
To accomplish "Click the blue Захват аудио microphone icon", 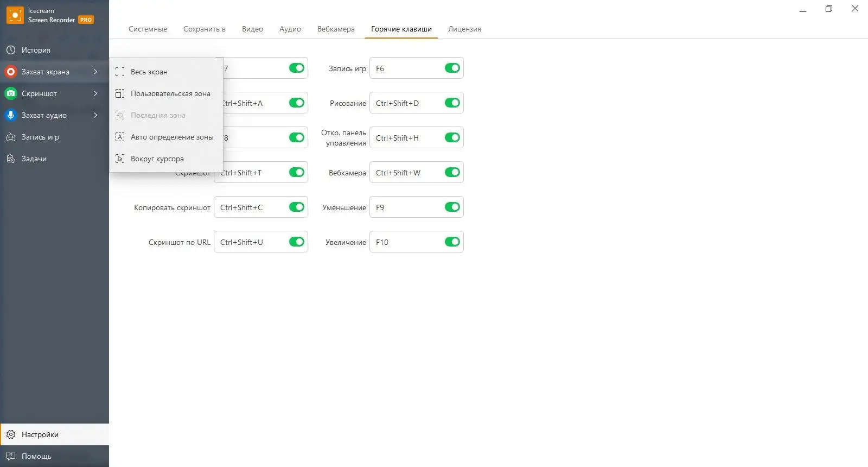I will (x=11, y=115).
